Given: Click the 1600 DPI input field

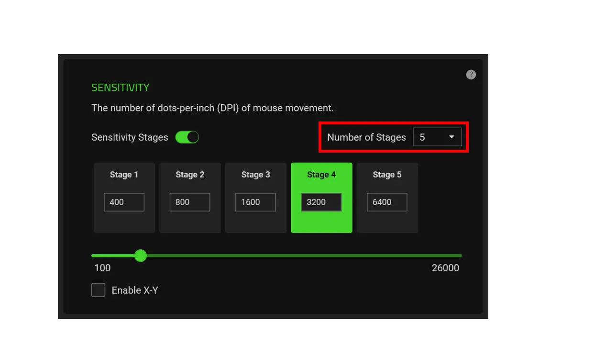Looking at the screenshot, I should pyautogui.click(x=255, y=202).
